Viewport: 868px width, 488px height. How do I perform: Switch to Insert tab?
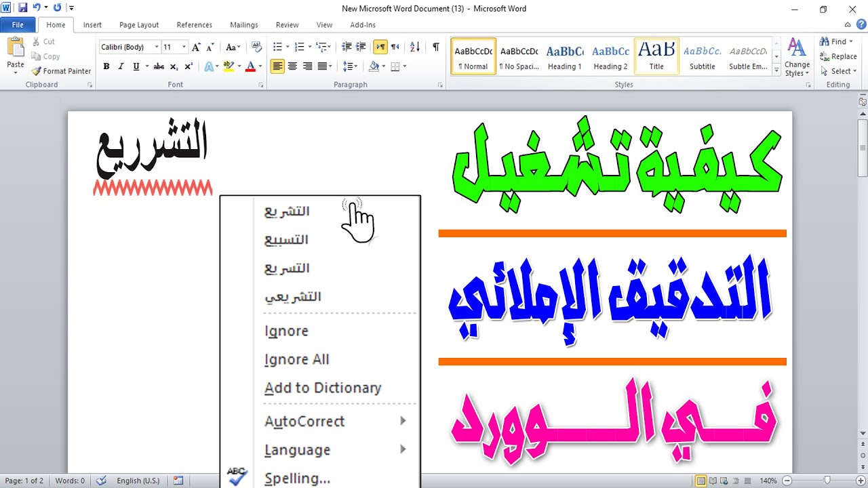pyautogui.click(x=92, y=25)
